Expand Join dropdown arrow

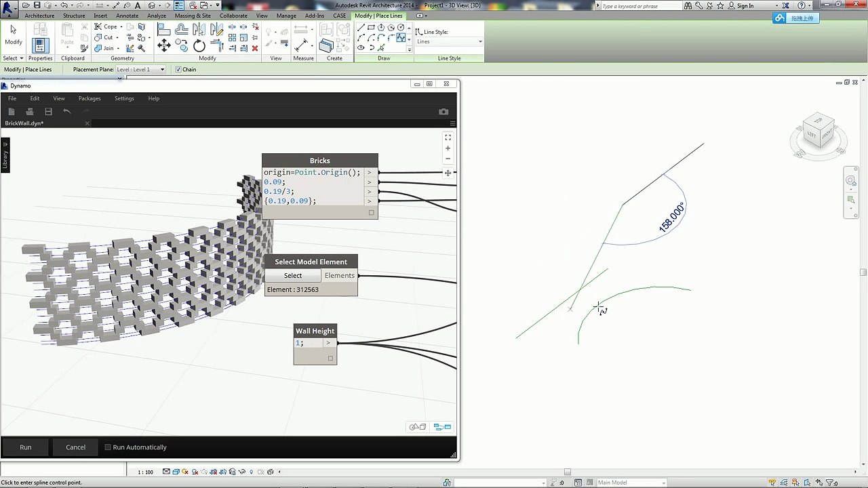117,49
